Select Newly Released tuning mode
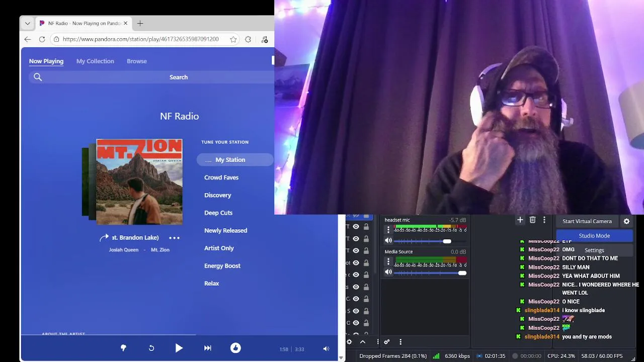 (x=226, y=230)
